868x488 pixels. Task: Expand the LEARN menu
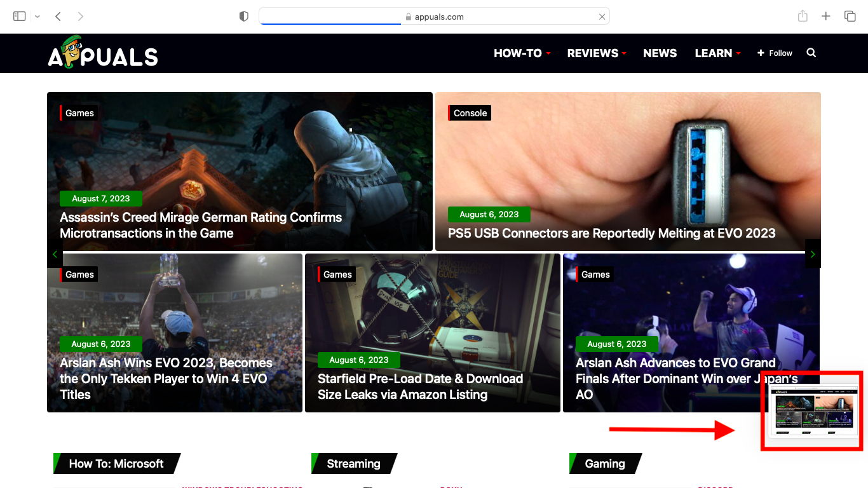click(718, 53)
